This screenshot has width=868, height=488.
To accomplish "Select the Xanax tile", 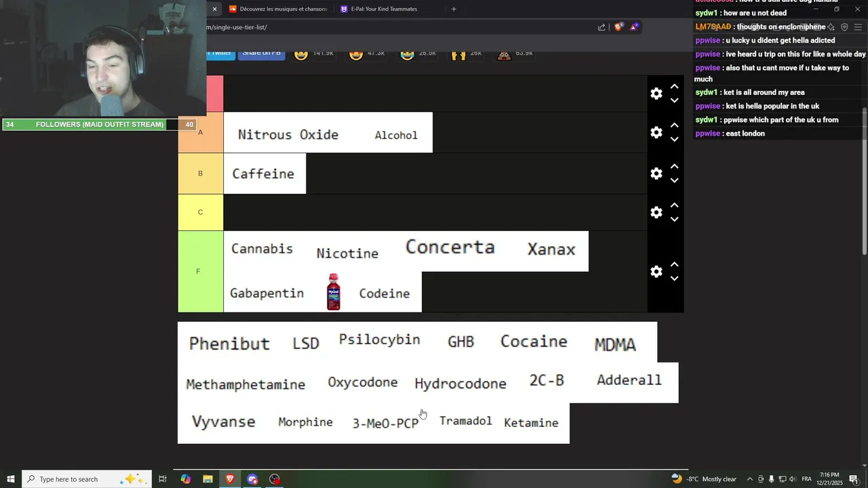I will (551, 249).
